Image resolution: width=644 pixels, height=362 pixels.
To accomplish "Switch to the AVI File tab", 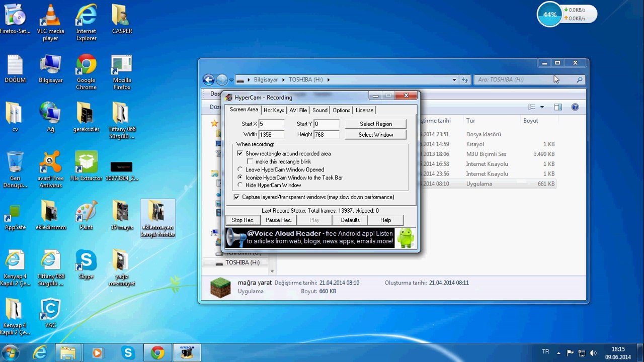I will click(x=298, y=110).
